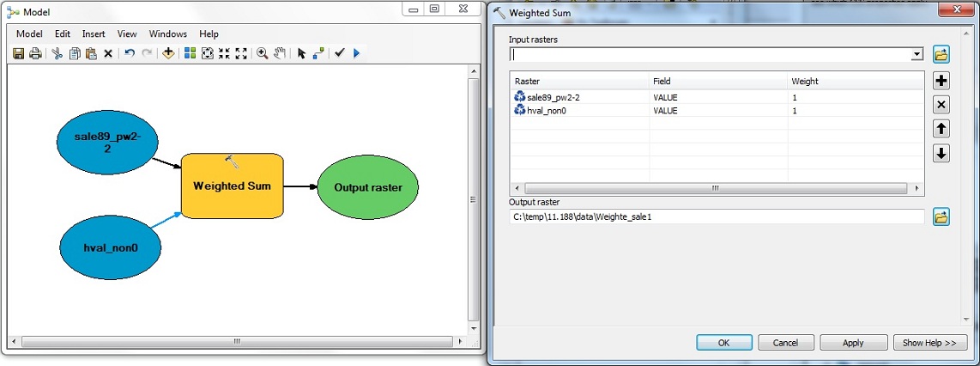
Task: Remove selected raster with X button
Action: (941, 105)
